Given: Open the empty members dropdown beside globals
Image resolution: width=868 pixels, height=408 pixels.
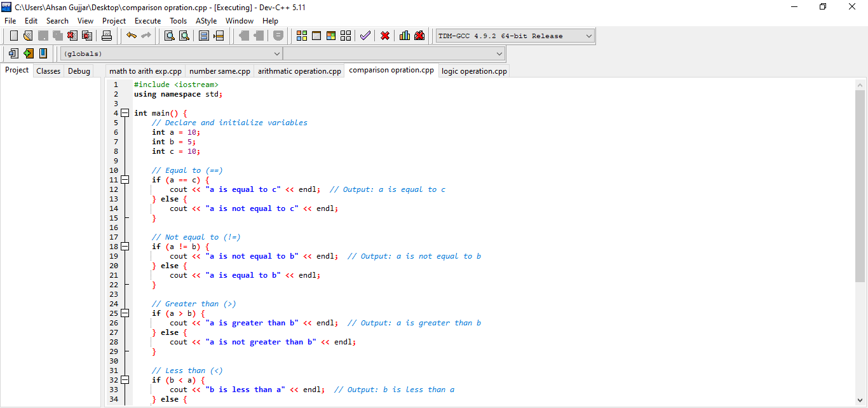Looking at the screenshot, I should tap(394, 54).
